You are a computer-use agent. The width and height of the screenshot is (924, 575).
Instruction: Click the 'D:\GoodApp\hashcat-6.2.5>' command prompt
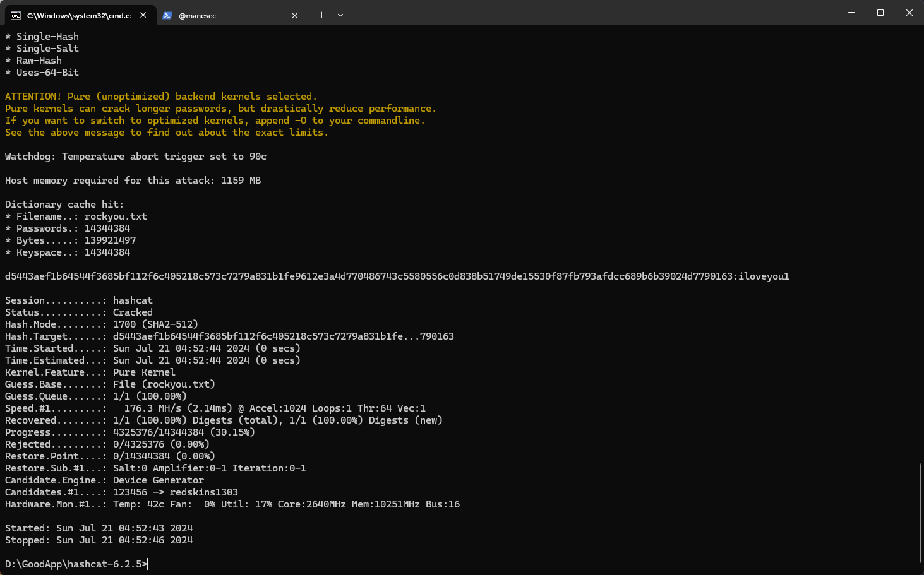pyautogui.click(x=76, y=564)
